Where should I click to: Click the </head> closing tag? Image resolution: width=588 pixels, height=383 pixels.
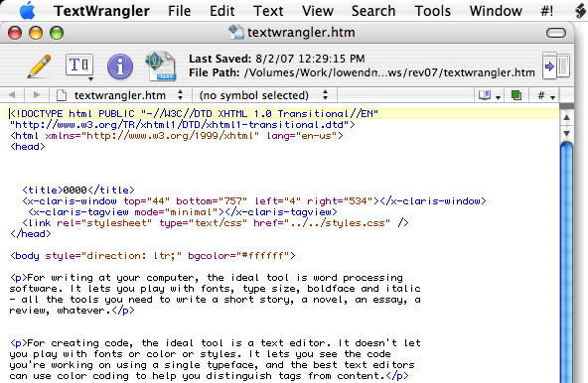click(x=31, y=234)
